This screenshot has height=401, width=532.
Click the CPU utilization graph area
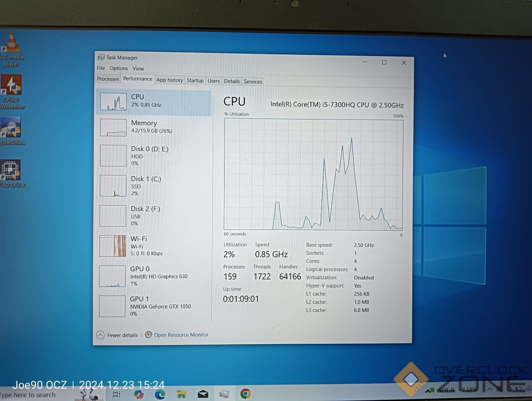(x=313, y=174)
